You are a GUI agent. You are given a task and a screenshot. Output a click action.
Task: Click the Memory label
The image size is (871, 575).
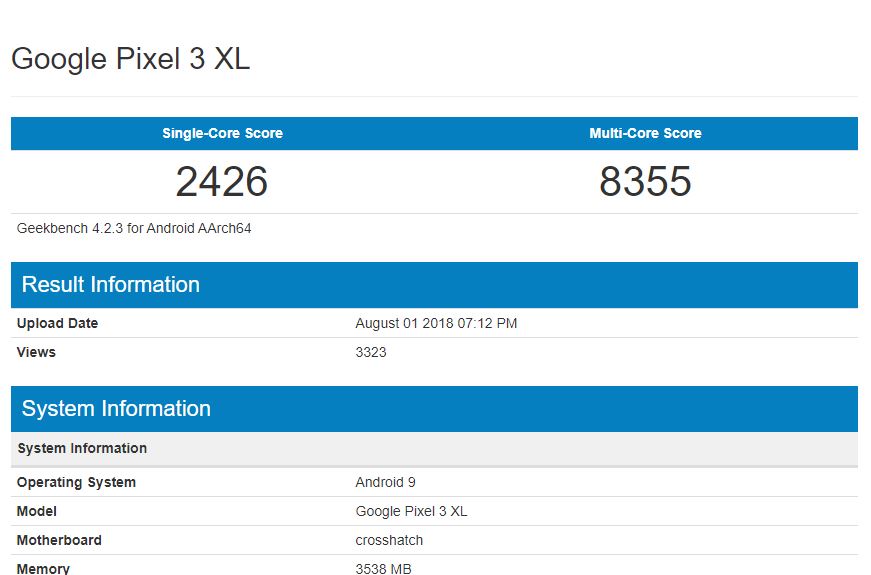pos(43,568)
